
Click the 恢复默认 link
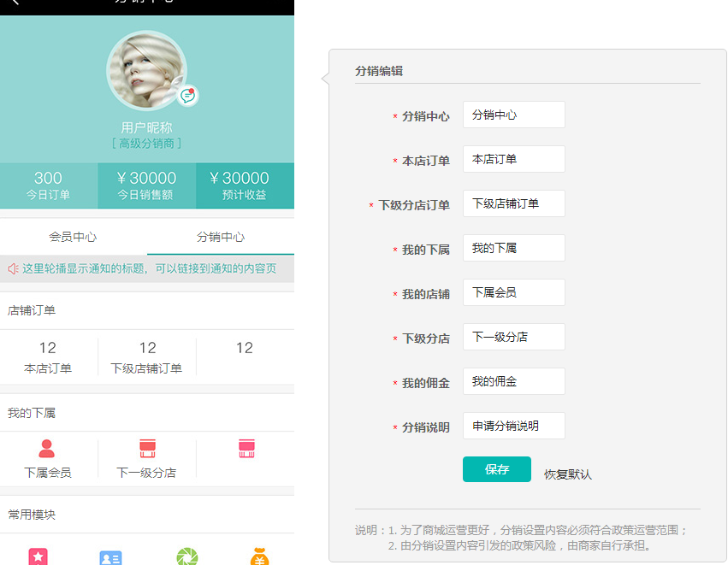(x=568, y=474)
